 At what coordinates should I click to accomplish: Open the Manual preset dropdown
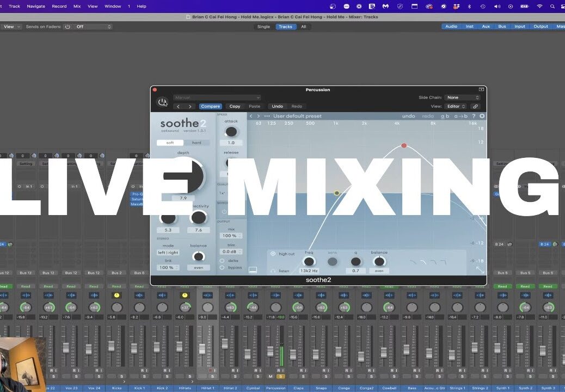pos(217,97)
